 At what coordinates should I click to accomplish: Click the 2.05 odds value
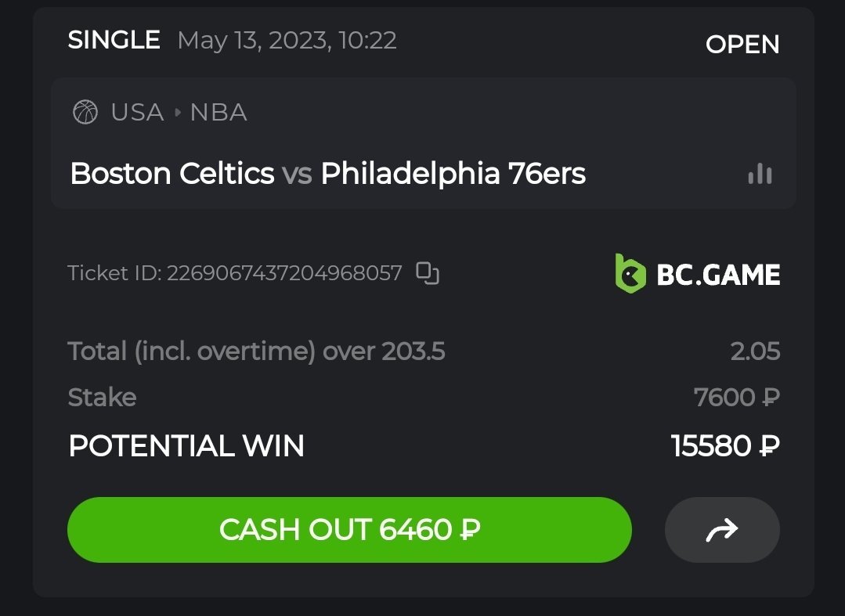(755, 351)
